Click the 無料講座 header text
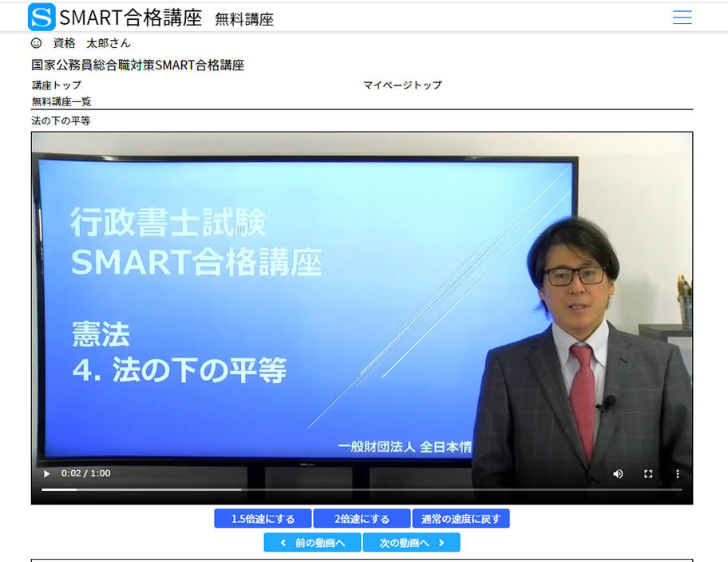 (x=244, y=19)
